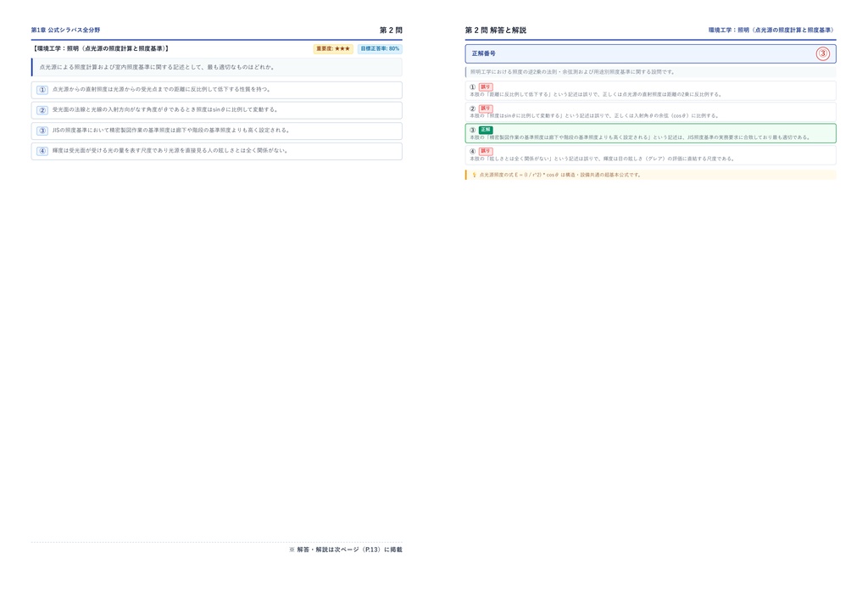This screenshot has height=614, width=868.
Task: Click the intro sentence 照明工学における照度の逆2乗の法則…
Action: 572,72
